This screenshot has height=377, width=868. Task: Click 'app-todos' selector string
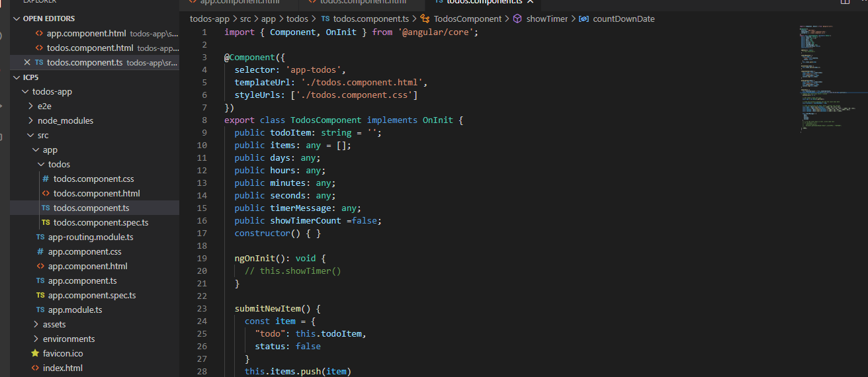pyautogui.click(x=316, y=69)
